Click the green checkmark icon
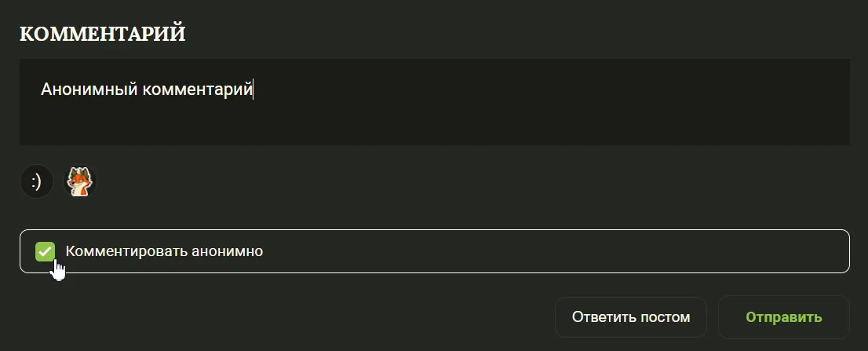Image resolution: width=868 pixels, height=351 pixels. pyautogui.click(x=46, y=251)
